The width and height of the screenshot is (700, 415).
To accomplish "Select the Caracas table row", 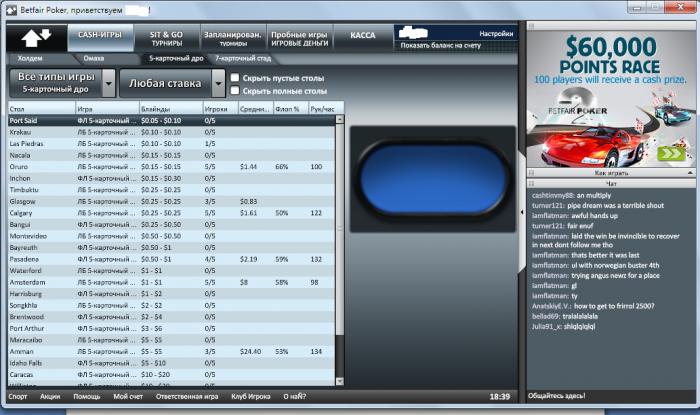I will [171, 375].
